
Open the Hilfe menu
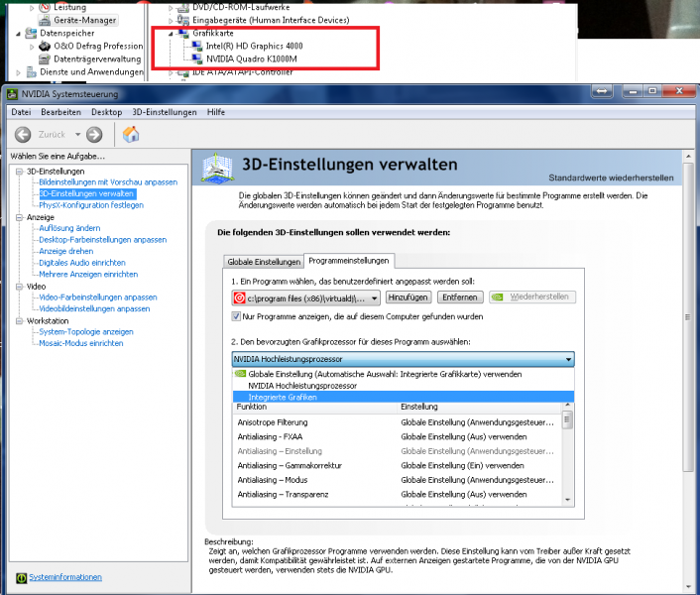click(215, 112)
